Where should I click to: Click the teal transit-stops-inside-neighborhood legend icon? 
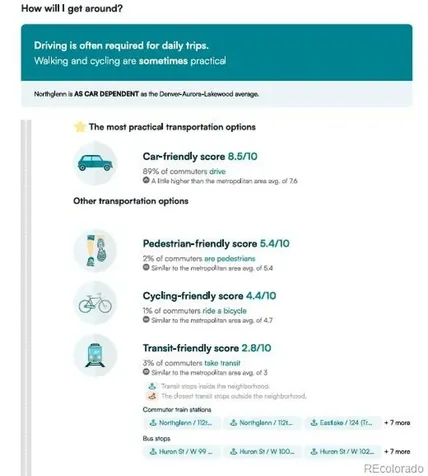coord(152,386)
